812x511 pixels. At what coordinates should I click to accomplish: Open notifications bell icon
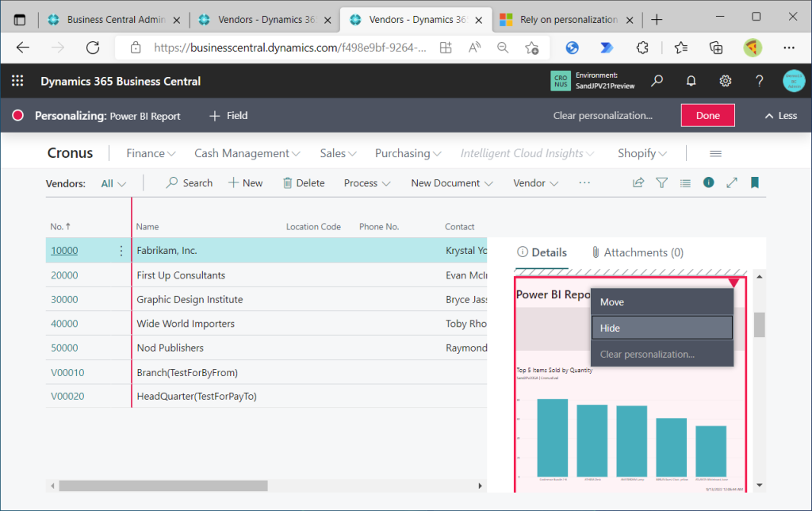point(691,81)
